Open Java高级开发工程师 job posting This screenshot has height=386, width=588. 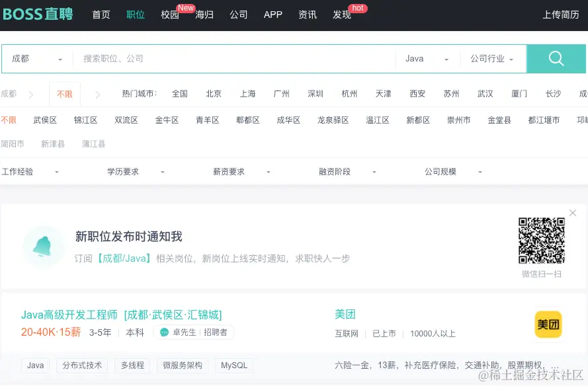pos(69,315)
